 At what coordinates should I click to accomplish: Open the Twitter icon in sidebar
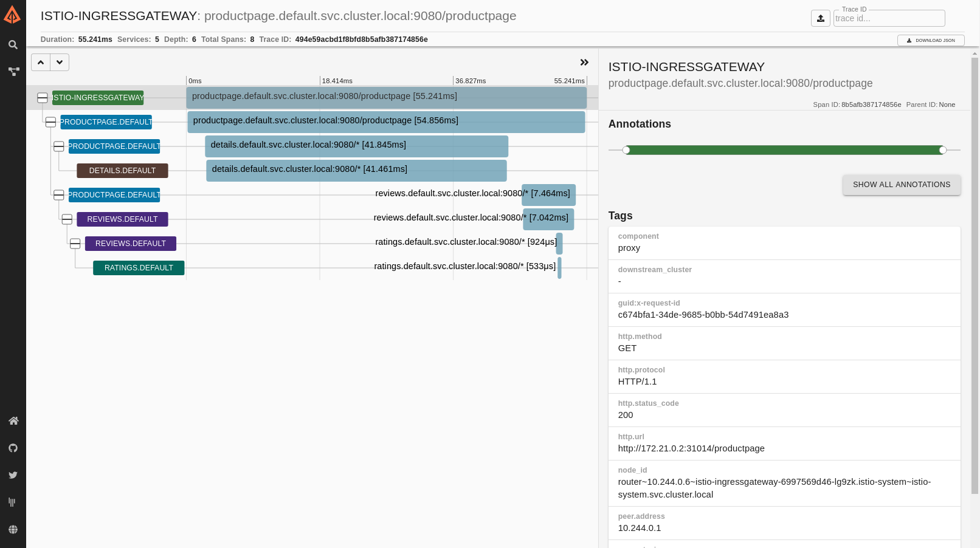pos(13,474)
